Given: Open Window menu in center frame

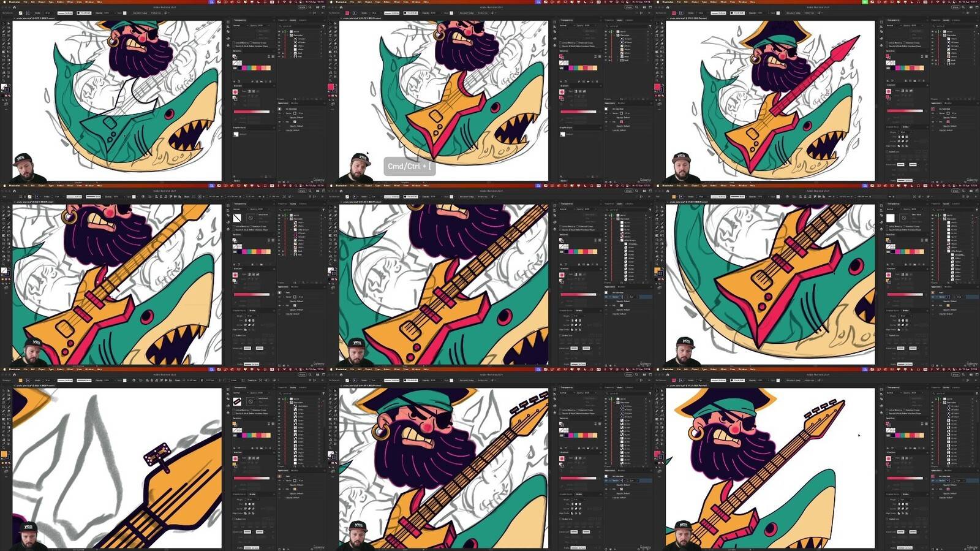Looking at the screenshot, I should coord(416,185).
